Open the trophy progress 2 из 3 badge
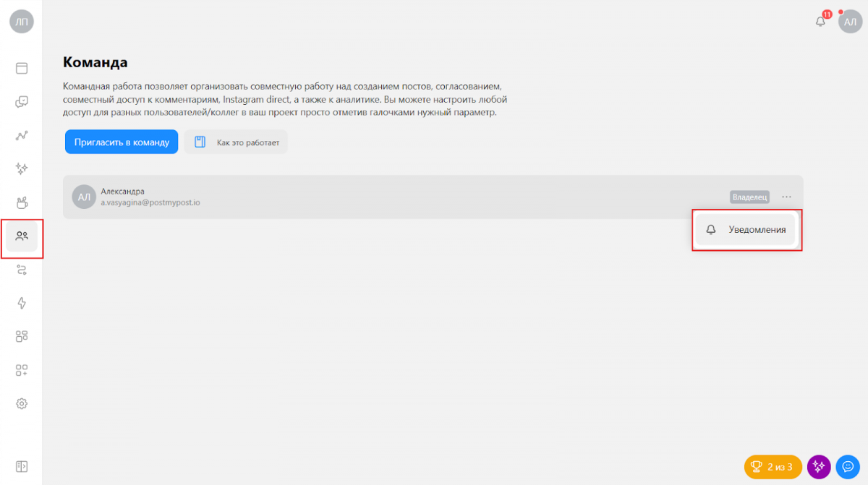The height and width of the screenshot is (485, 868). [773, 467]
